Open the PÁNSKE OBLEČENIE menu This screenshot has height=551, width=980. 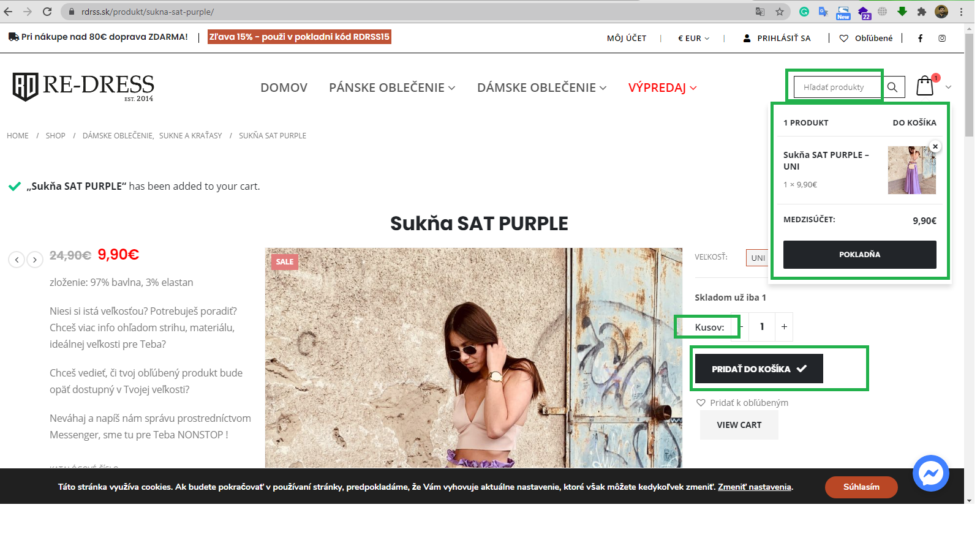(x=392, y=88)
